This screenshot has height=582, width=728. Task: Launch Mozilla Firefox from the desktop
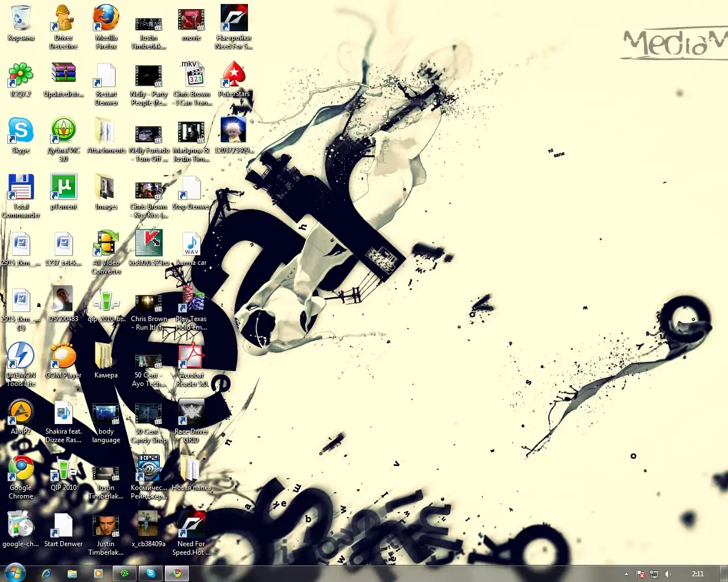pos(106,20)
